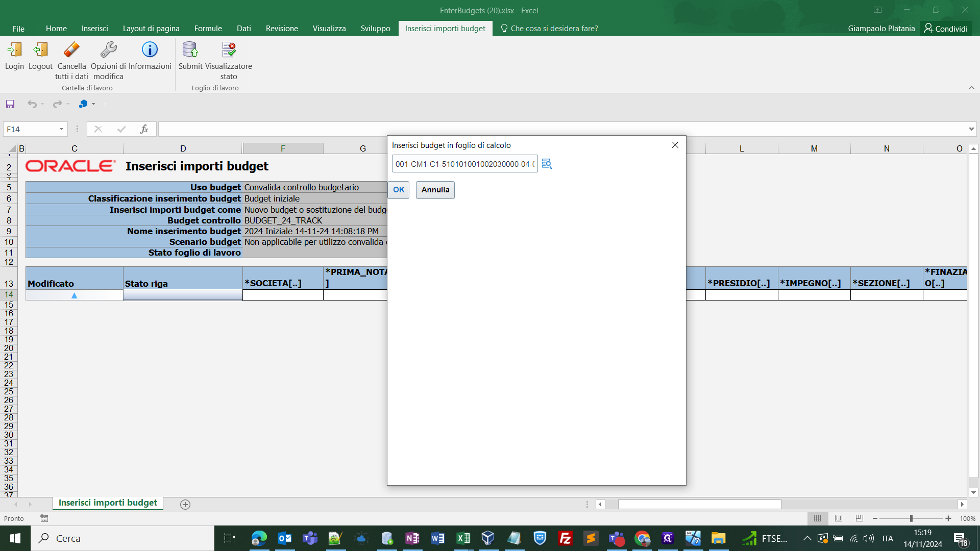Switch to the Dati ribbon tab

(x=243, y=29)
